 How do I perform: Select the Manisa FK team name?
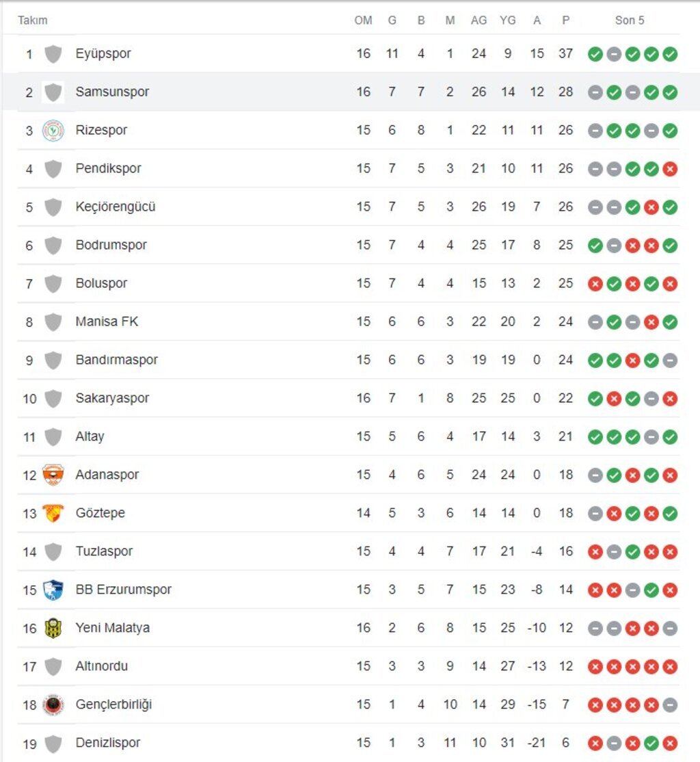click(107, 321)
